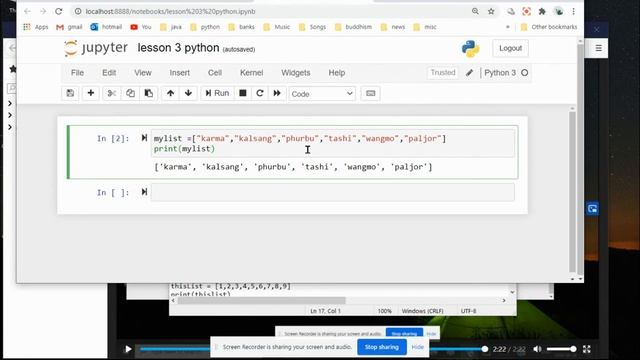Image resolution: width=640 pixels, height=360 pixels.
Task: Open Chrome three-dot menu
Action: coord(573,11)
